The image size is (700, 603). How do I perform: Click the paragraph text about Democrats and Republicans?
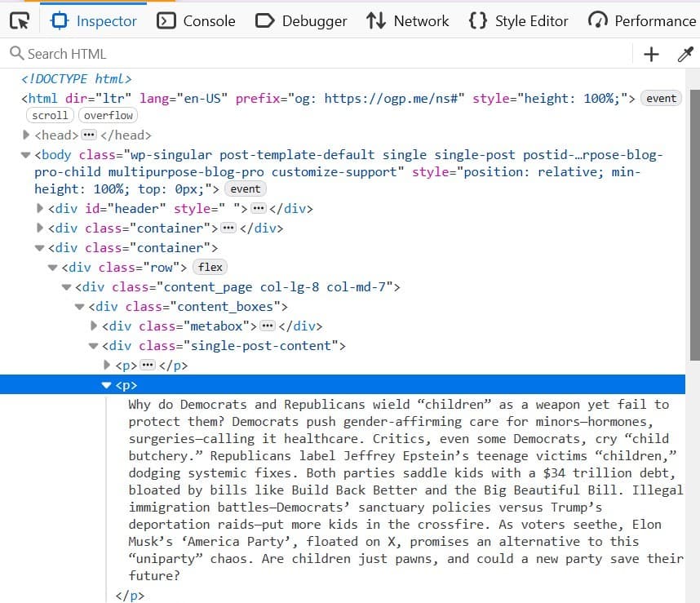coord(405,490)
